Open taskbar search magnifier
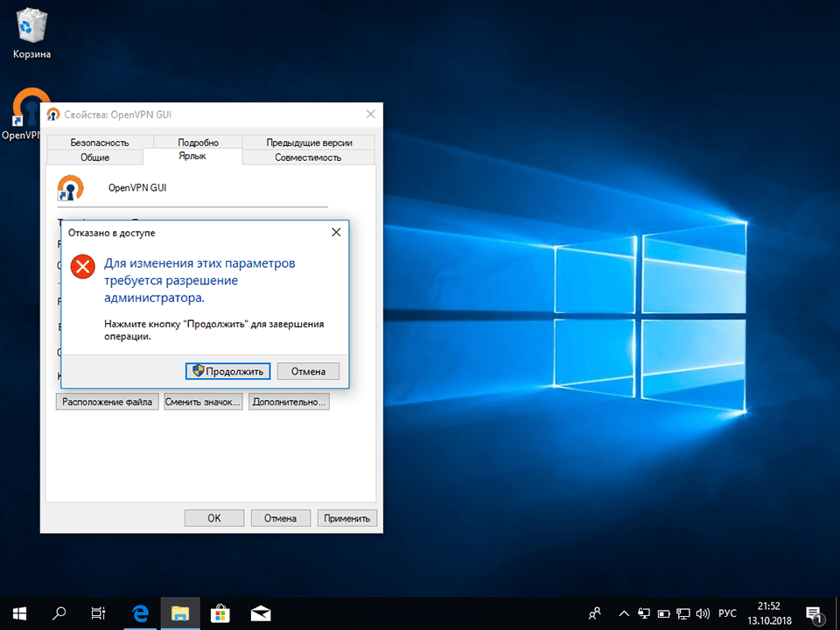840x630 pixels. point(59,613)
